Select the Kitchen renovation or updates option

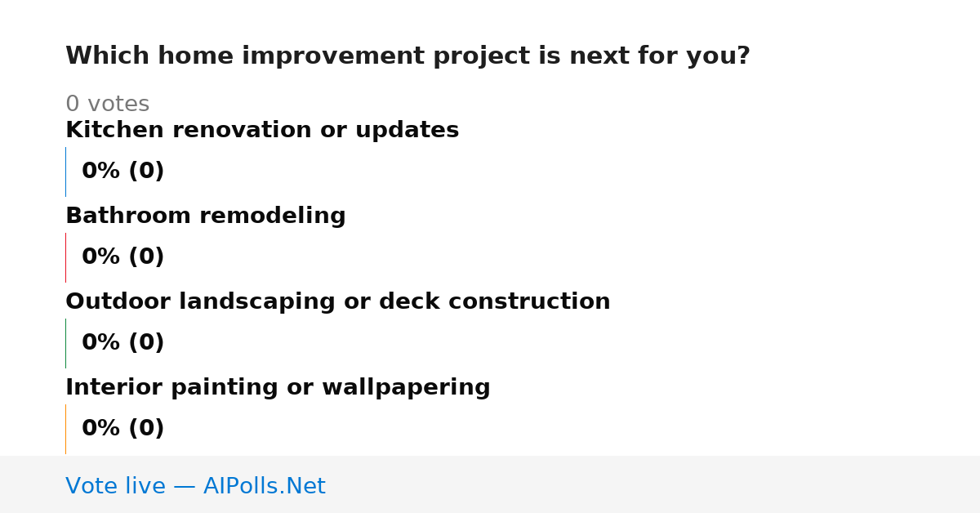click(262, 131)
